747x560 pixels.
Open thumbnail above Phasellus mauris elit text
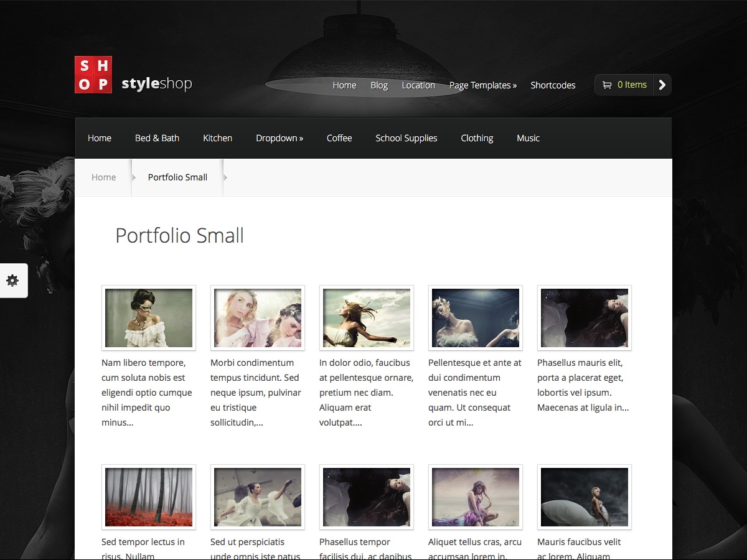[585, 318]
